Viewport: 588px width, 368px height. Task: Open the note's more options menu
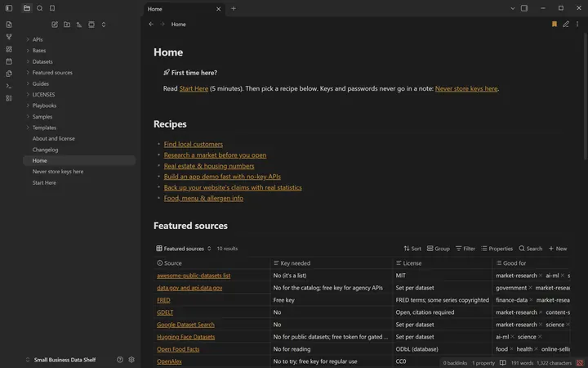point(577,24)
